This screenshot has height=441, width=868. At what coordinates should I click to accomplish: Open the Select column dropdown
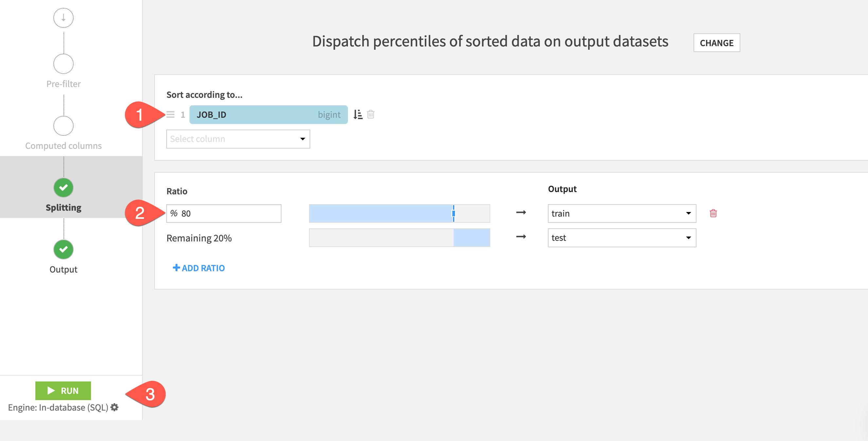(238, 139)
